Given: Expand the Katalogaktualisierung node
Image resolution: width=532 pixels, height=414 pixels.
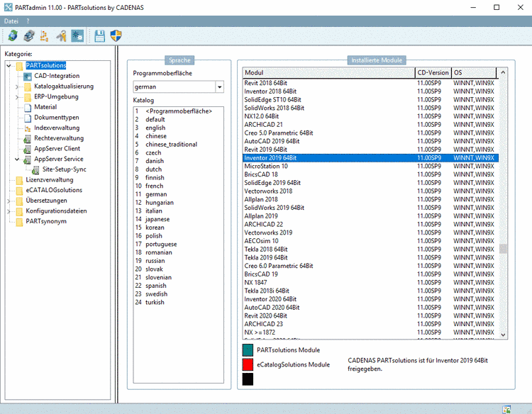Looking at the screenshot, I should [17, 86].
